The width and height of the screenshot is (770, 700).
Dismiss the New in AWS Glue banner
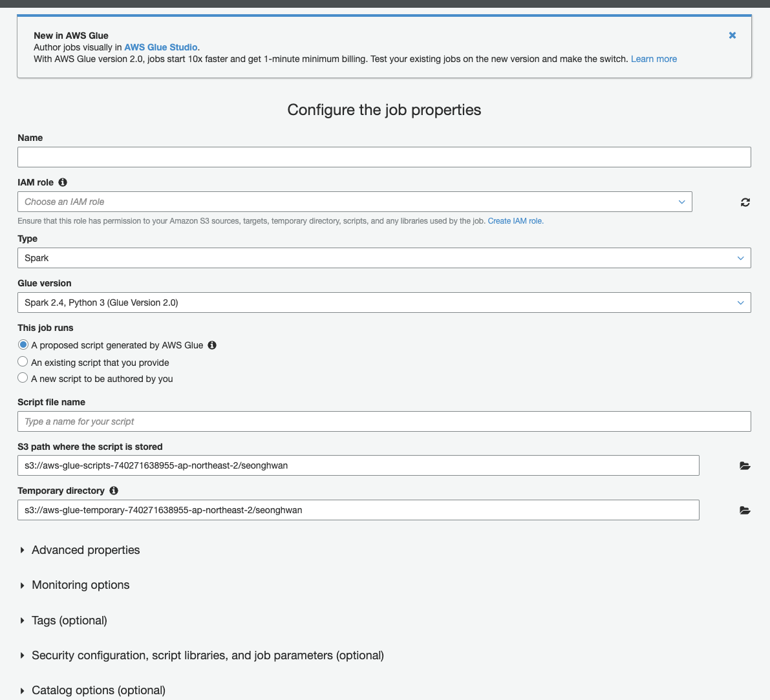(732, 35)
